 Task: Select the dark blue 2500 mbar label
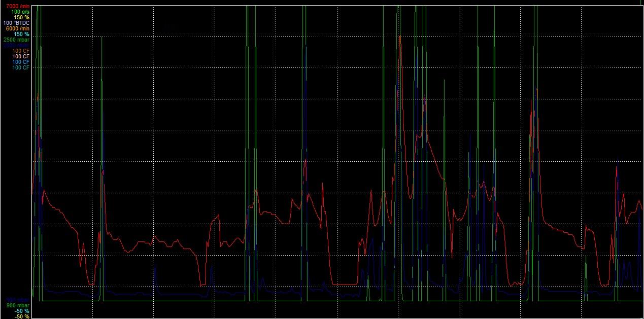point(16,45)
